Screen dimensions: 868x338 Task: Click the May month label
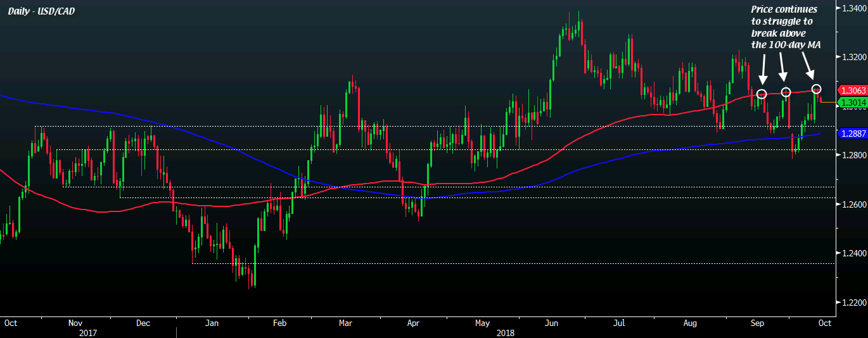coord(482,323)
